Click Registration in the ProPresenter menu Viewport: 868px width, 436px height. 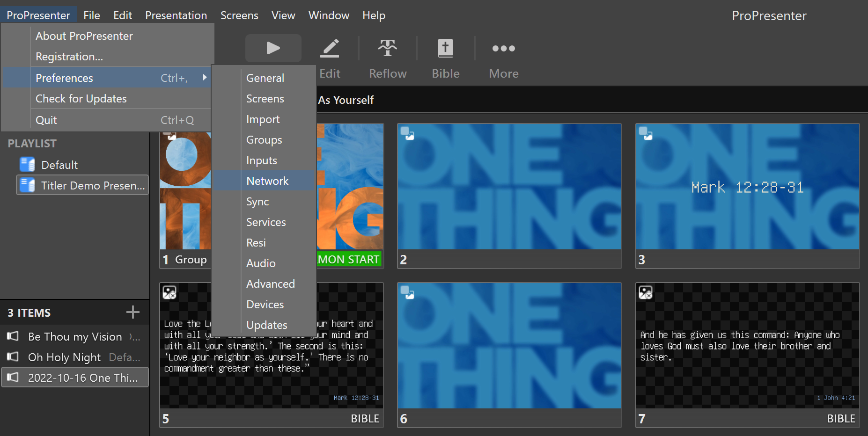point(69,56)
